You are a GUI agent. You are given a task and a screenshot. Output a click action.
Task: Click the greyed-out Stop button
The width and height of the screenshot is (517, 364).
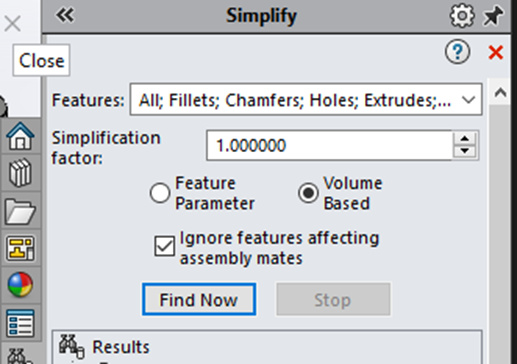click(333, 299)
